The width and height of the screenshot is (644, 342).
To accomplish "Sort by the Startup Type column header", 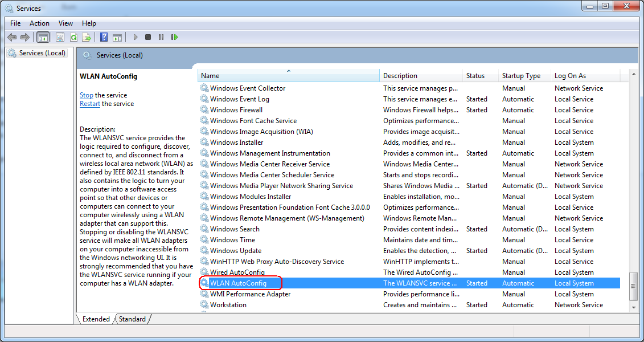I will tap(524, 76).
